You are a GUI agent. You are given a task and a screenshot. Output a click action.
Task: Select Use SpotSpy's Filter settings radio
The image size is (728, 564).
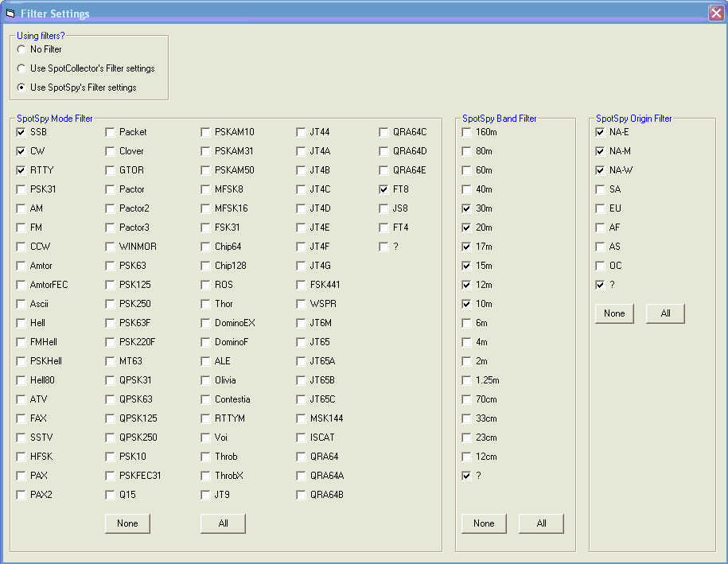click(21, 88)
